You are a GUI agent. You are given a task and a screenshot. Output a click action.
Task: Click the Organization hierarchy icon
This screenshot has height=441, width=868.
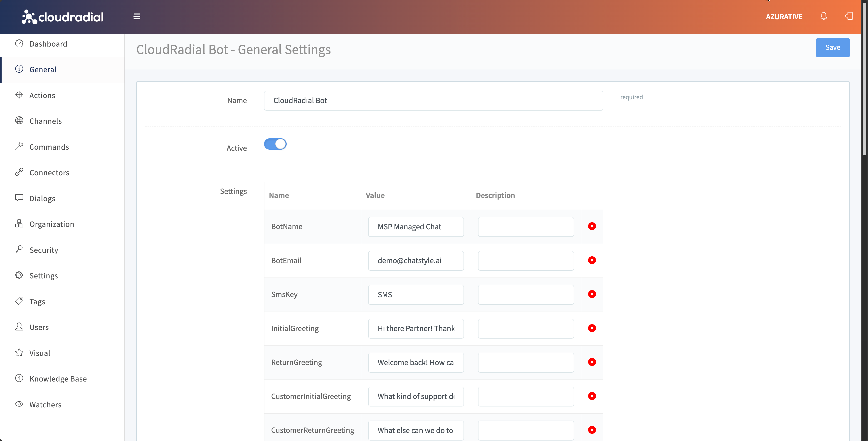click(x=19, y=223)
